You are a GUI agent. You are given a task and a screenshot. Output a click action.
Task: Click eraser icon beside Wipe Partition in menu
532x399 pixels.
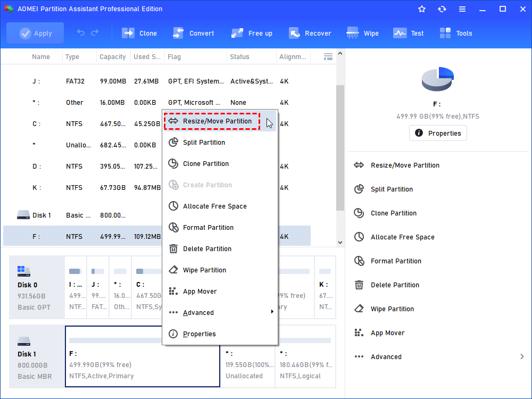tap(173, 270)
